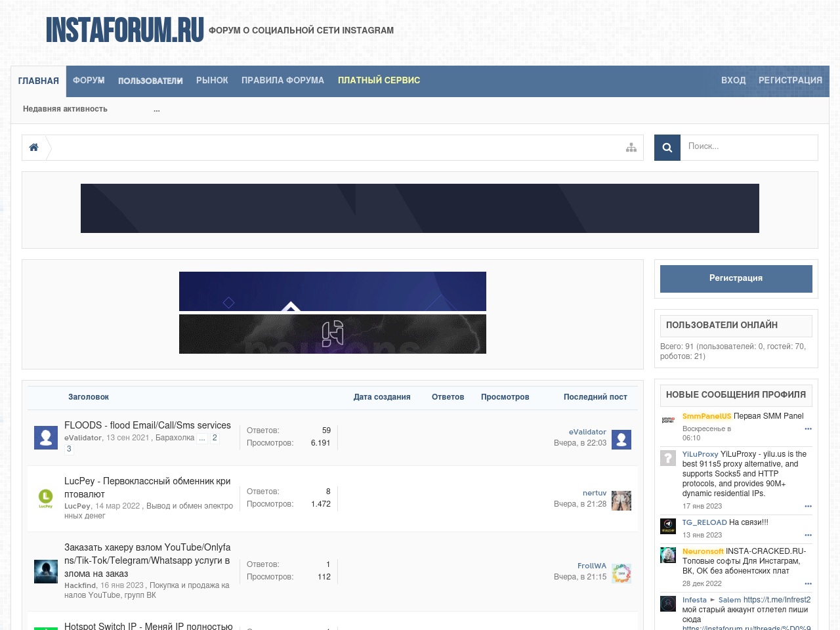The width and height of the screenshot is (840, 630).
Task: Go to the Главная tab
Action: [39, 81]
